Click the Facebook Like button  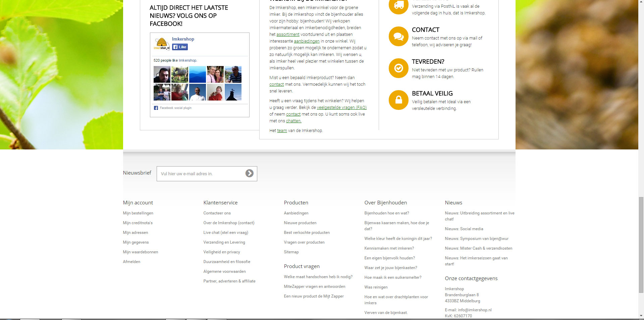180,47
